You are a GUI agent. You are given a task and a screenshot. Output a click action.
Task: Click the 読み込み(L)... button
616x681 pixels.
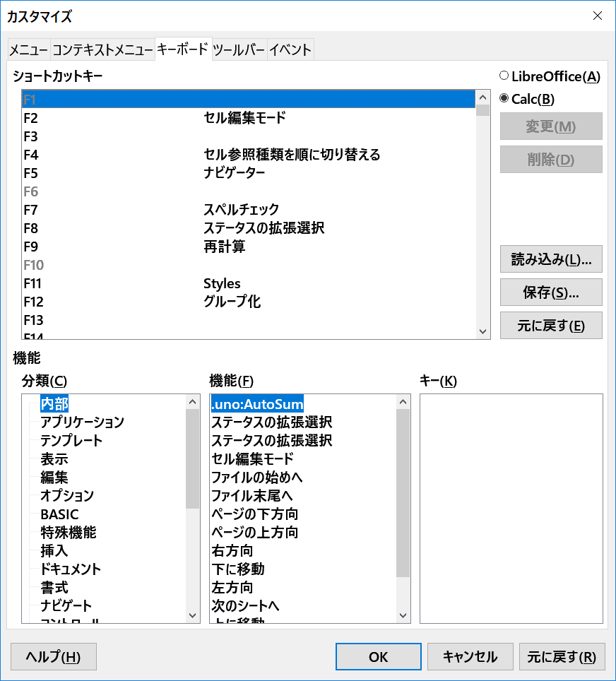pos(551,259)
